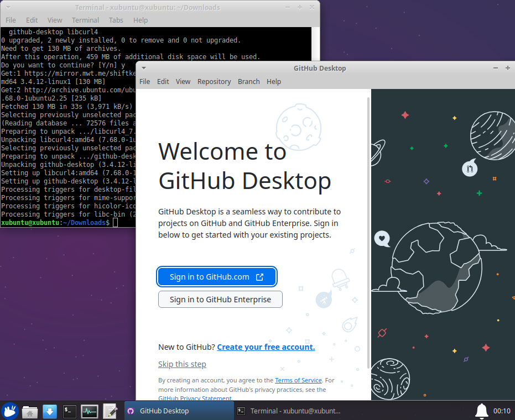Open the GitHub Desktop window menu triangle
Screen dimensions: 515x420
tap(143, 67)
